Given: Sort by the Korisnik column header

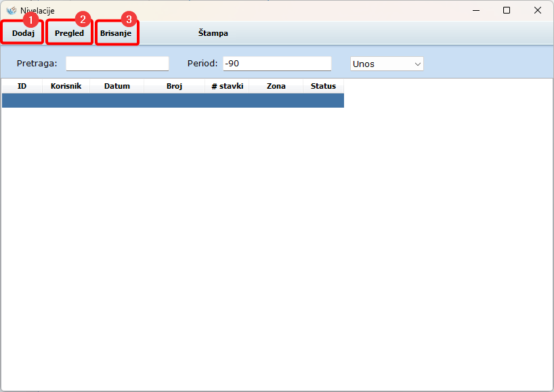Looking at the screenshot, I should 66,86.
